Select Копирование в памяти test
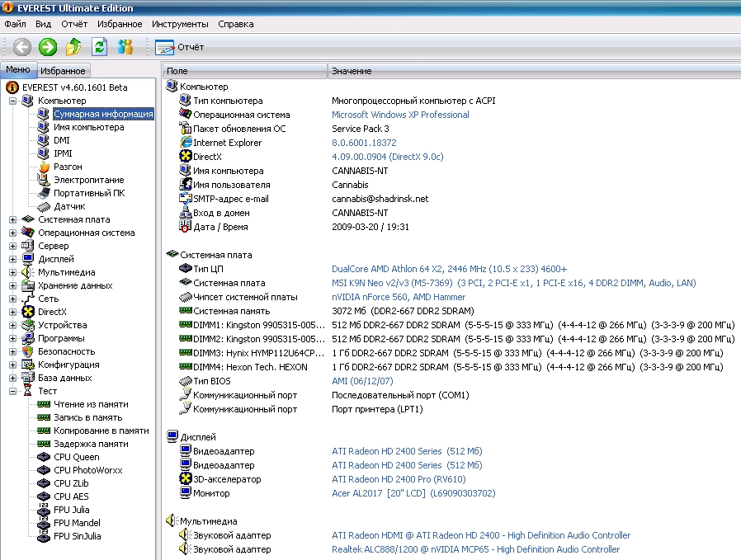741x560 pixels. tap(101, 431)
